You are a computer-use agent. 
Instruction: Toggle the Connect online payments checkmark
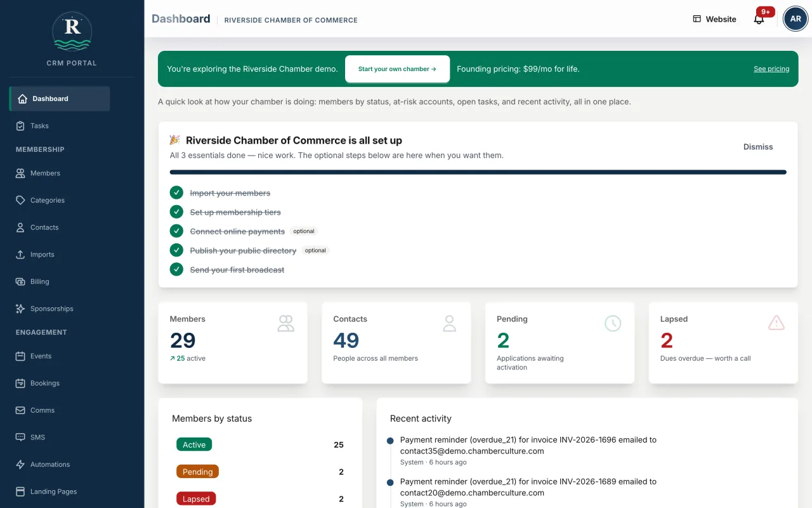click(x=176, y=231)
